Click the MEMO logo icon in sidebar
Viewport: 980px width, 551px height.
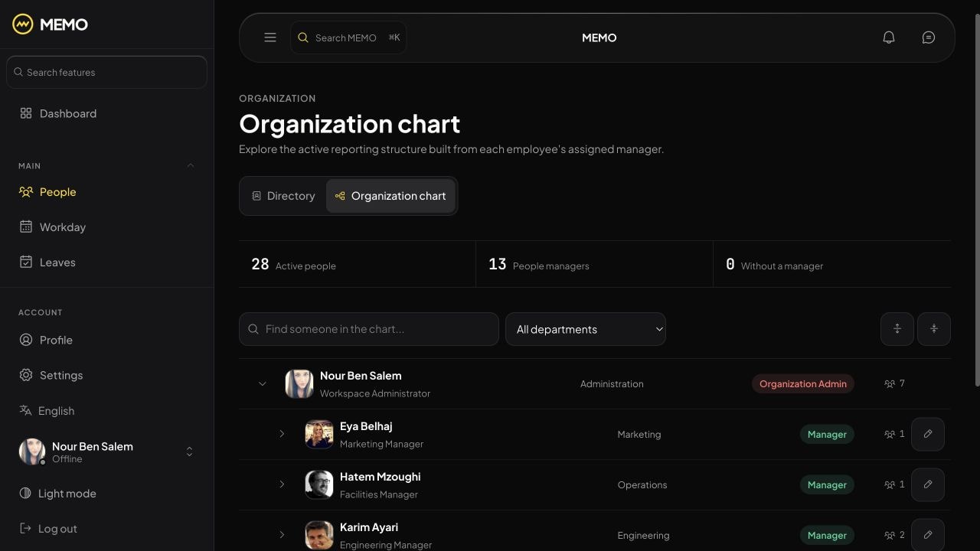pyautogui.click(x=23, y=24)
